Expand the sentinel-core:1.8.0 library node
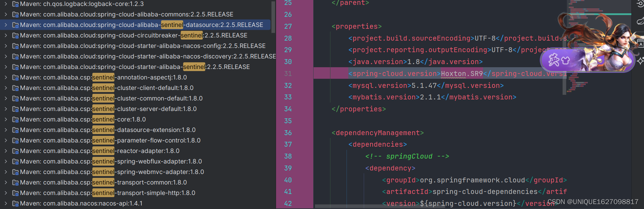The width and height of the screenshot is (644, 209). coord(6,119)
